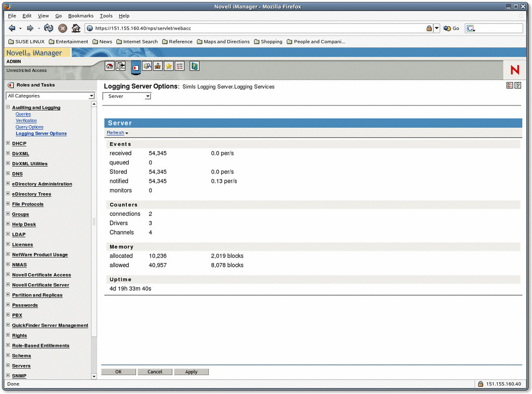
Task: Click the Configure desk icon
Action: click(158, 66)
